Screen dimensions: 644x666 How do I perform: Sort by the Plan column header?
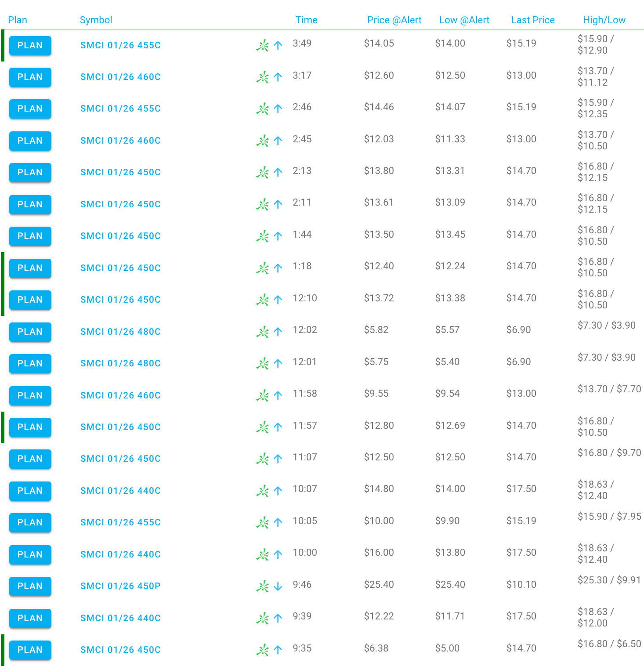pos(18,20)
